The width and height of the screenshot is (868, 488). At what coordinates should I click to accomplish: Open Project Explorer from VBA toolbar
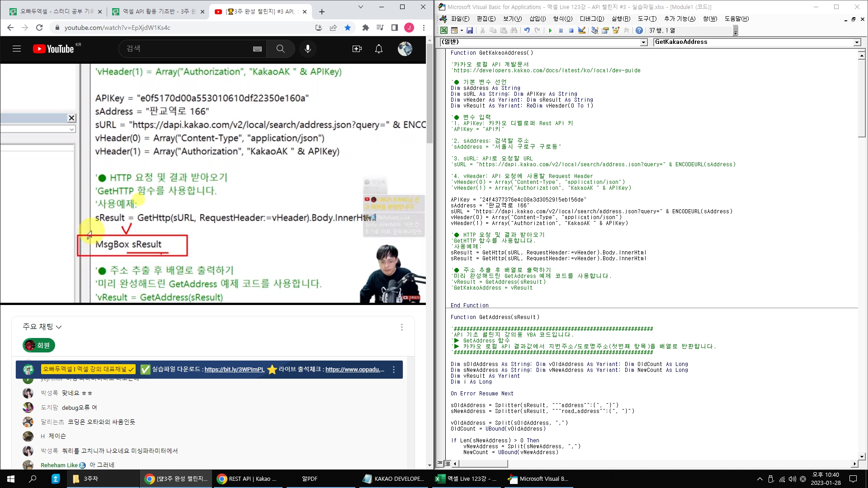(594, 30)
